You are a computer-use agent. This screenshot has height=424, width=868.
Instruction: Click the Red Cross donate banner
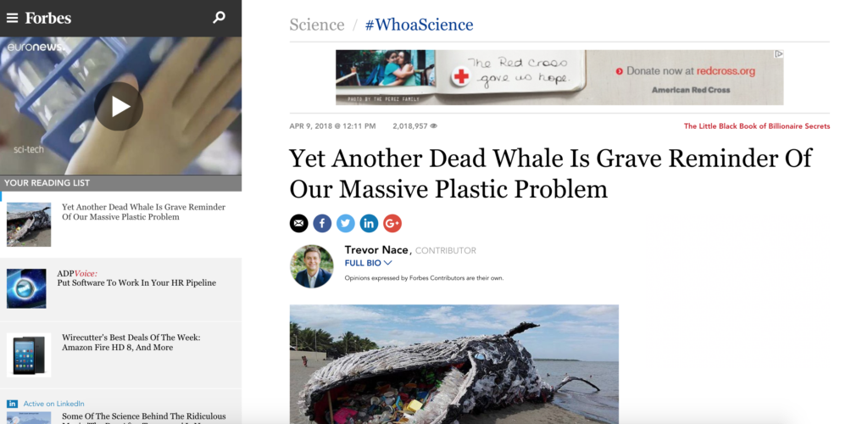pos(559,77)
